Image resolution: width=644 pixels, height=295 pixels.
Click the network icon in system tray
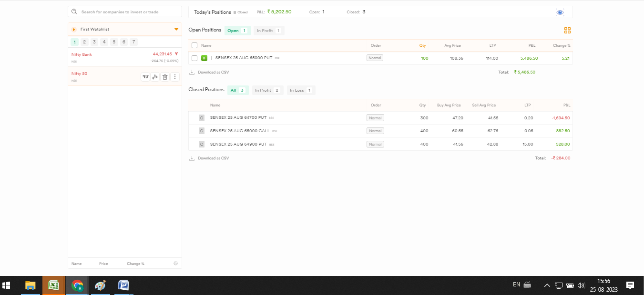click(x=559, y=285)
